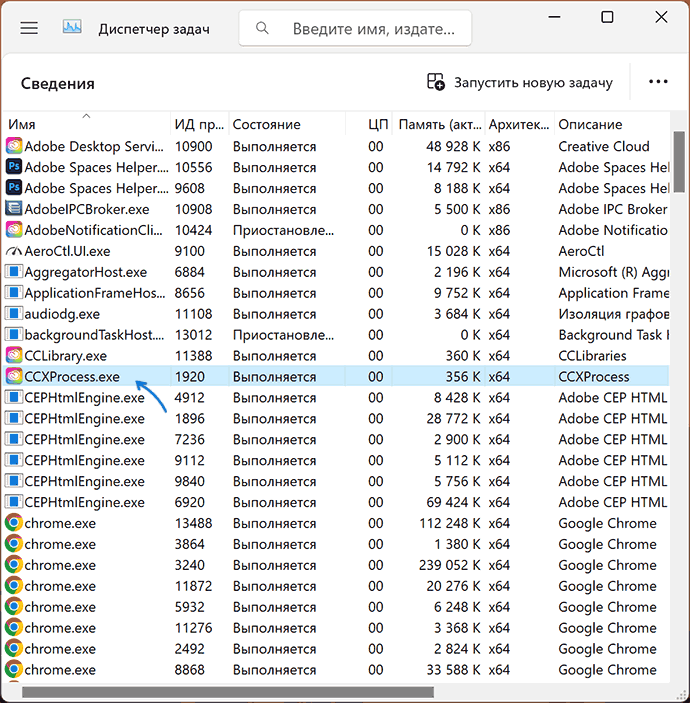Click description 'CCLibraries'
The width and height of the screenshot is (690, 703).
[x=592, y=356]
